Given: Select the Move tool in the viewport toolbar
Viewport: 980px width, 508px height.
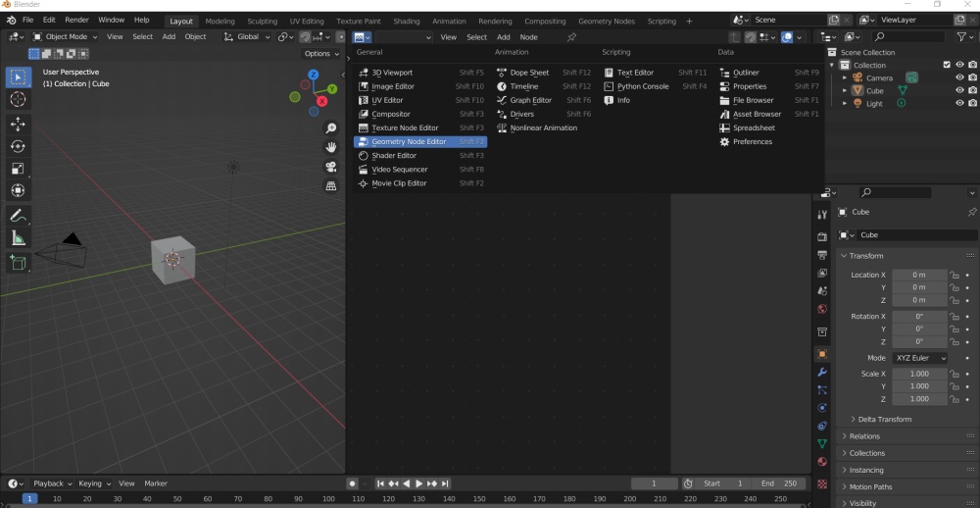Looking at the screenshot, I should click(18, 124).
